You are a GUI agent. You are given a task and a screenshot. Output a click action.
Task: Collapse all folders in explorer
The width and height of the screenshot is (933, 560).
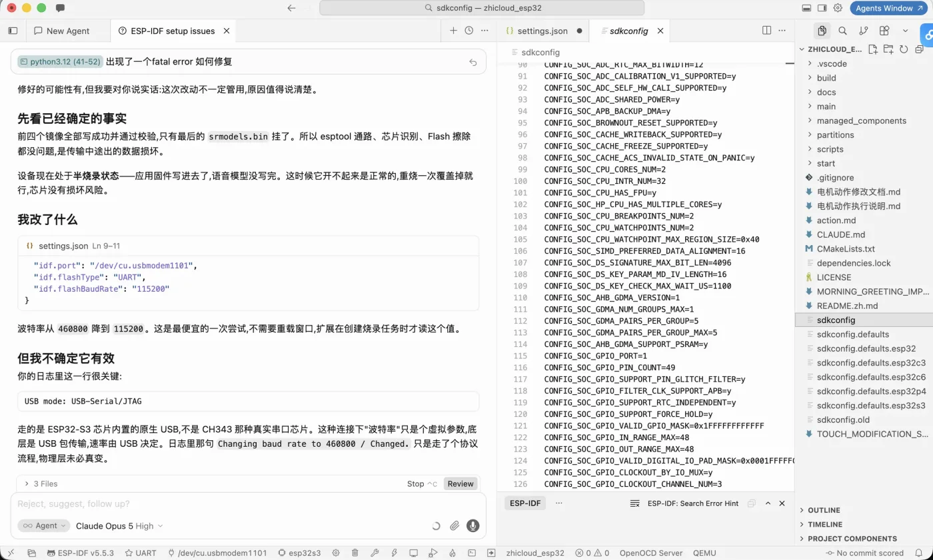click(919, 49)
